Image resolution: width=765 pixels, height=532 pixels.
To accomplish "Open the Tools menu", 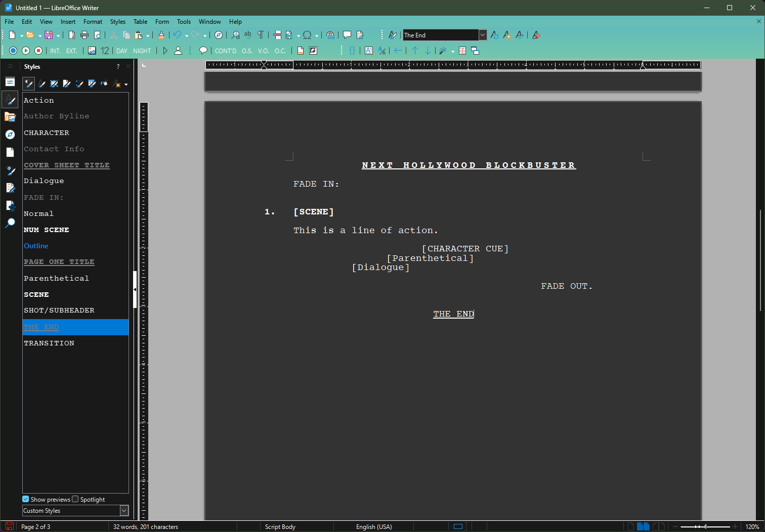I will point(184,22).
